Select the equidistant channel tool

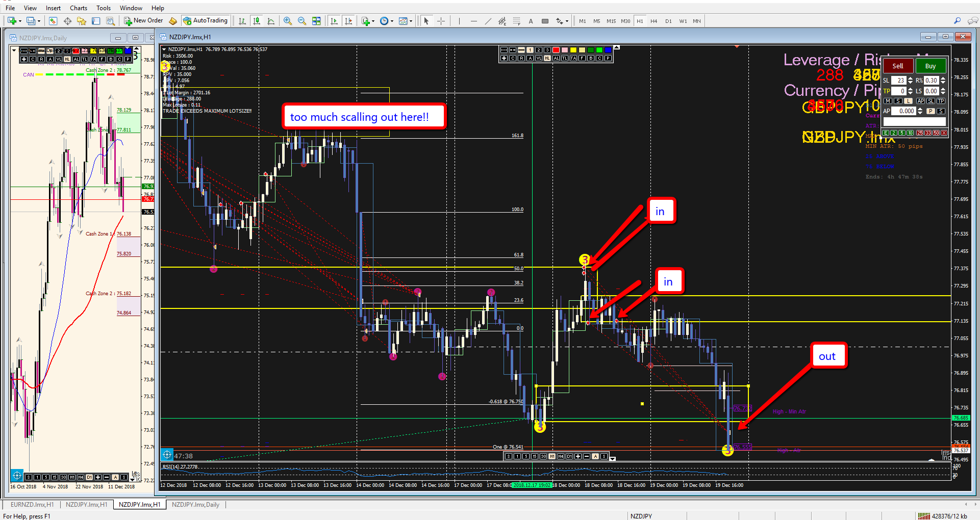tap(502, 21)
